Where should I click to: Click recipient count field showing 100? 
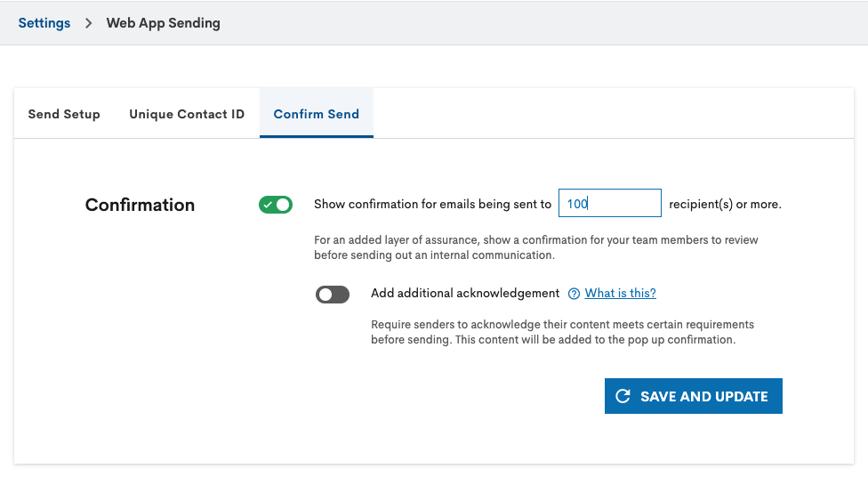(609, 203)
